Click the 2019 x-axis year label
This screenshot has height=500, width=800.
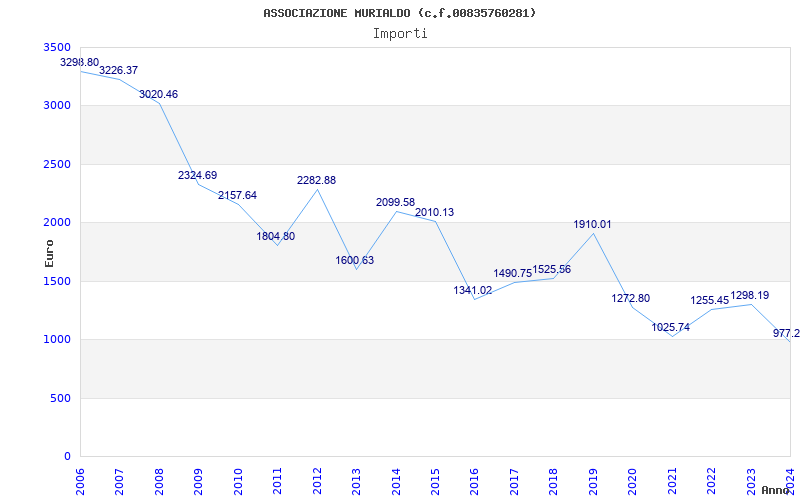(593, 482)
